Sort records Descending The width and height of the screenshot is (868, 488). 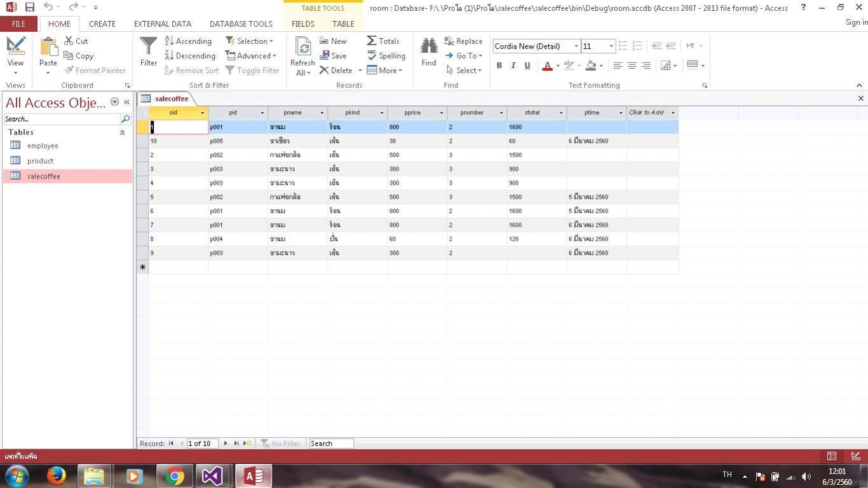(190, 56)
